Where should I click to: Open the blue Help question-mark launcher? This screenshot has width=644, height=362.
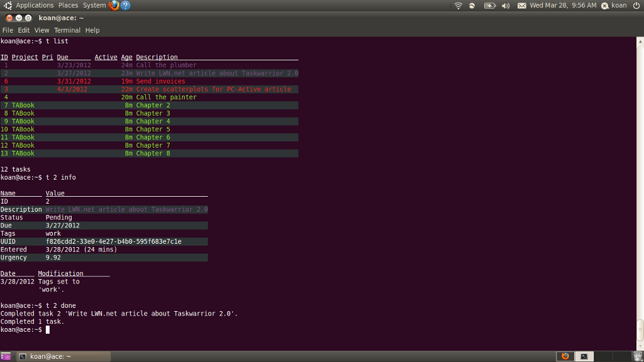click(x=126, y=5)
